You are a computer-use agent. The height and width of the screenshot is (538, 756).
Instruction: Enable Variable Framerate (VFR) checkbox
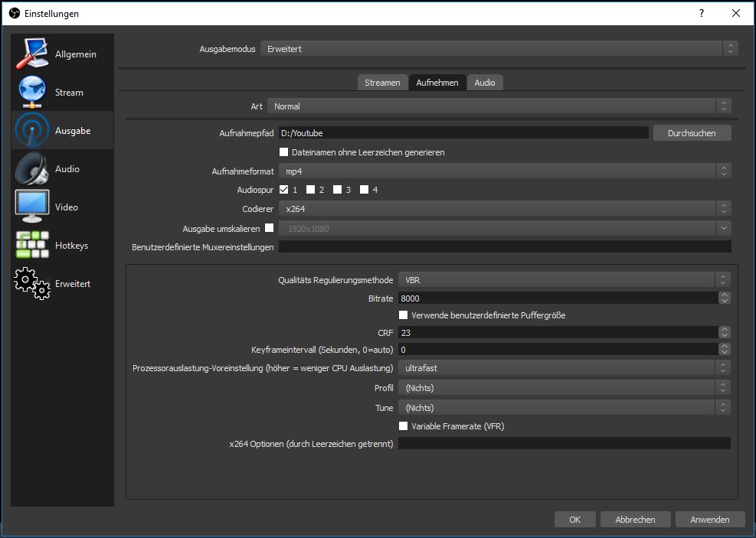pyautogui.click(x=404, y=426)
